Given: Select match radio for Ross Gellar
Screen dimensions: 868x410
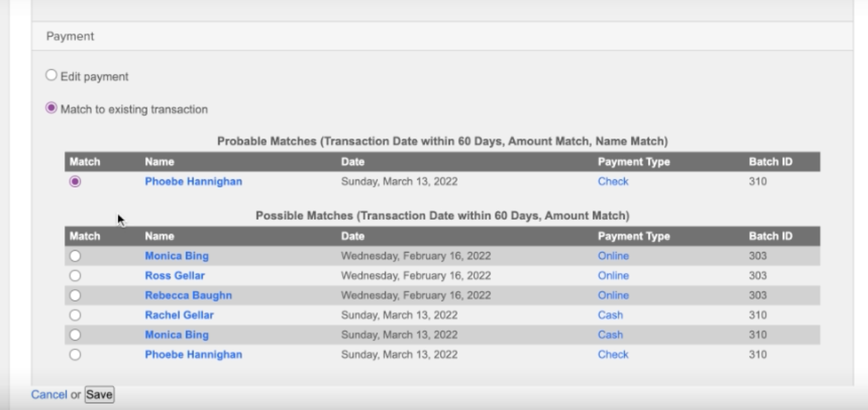Looking at the screenshot, I should click(75, 276).
